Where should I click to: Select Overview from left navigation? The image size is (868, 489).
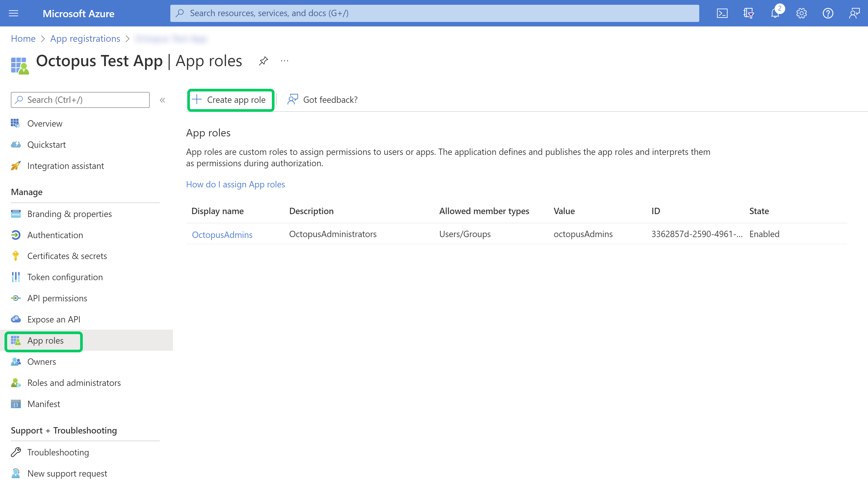[x=45, y=123]
